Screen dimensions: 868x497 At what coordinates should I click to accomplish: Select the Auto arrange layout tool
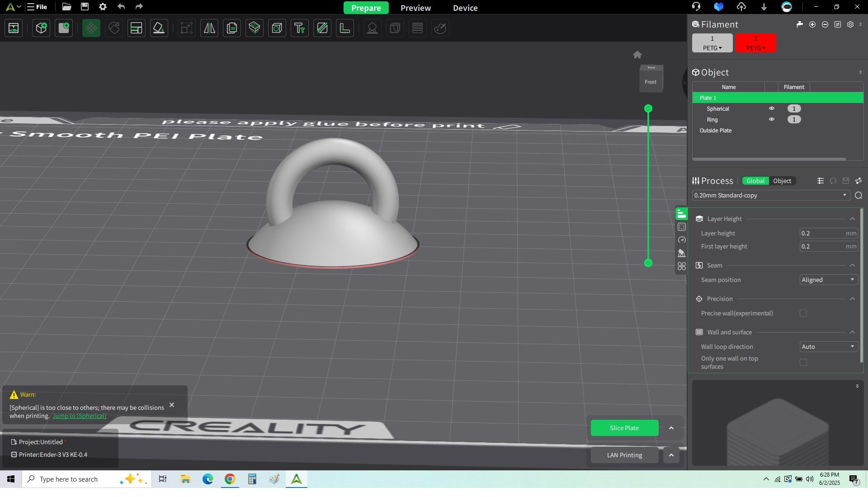(x=136, y=28)
